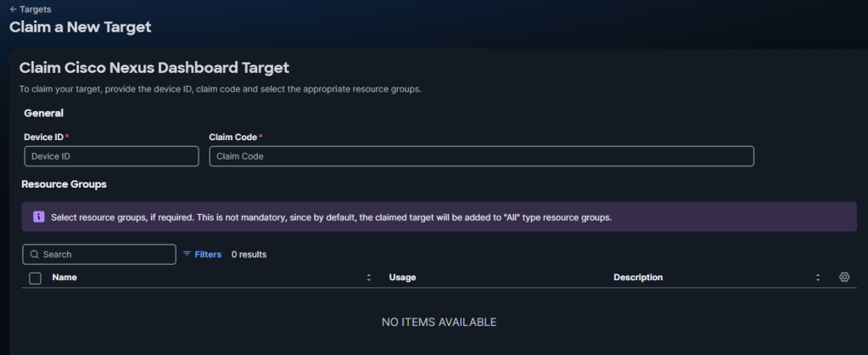
Task: Click the Device ID field label
Action: coord(44,137)
